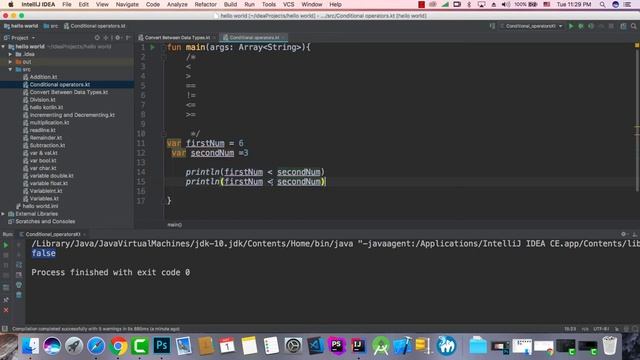Select the Conditional operators.kt editor tab
Viewport: 640px width, 360px height.
pos(253,38)
